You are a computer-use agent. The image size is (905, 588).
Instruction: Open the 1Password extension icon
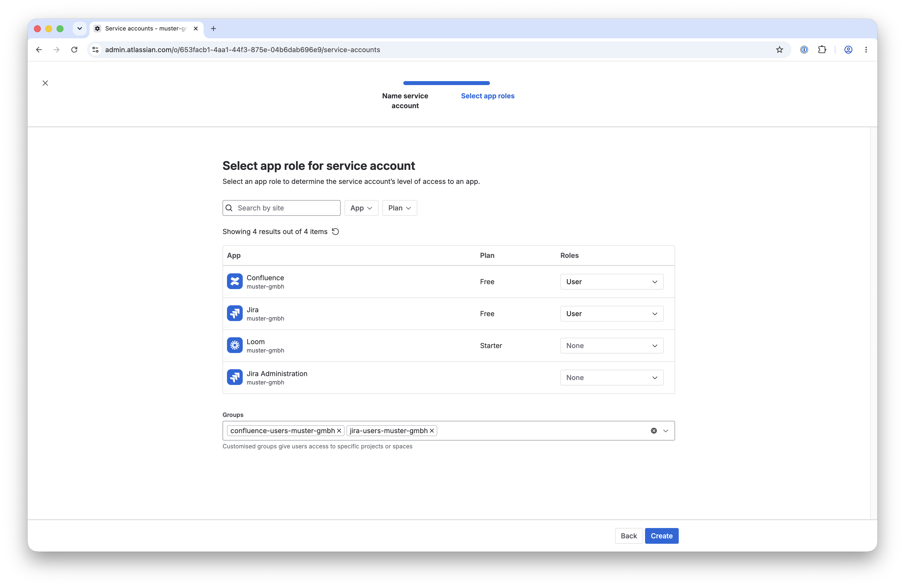804,50
